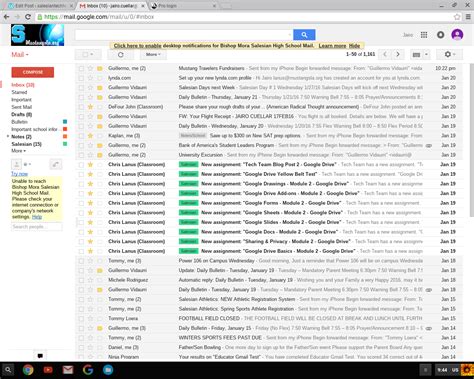Compose a new email
This screenshot has width=474, height=379.
coord(33,72)
